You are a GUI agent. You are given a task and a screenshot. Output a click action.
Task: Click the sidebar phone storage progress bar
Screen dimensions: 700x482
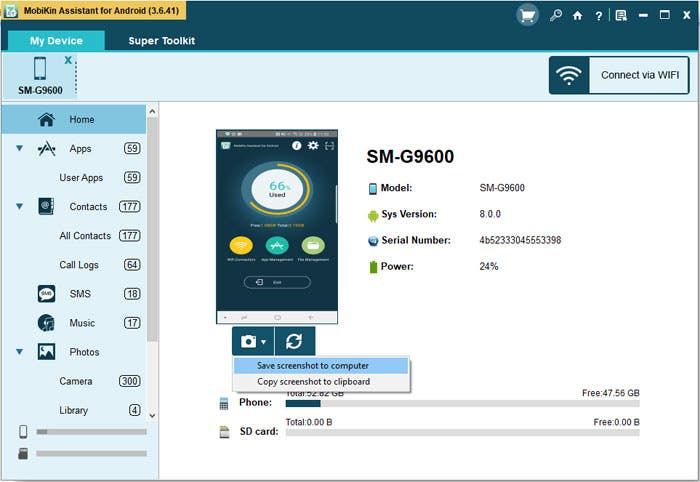(92, 432)
